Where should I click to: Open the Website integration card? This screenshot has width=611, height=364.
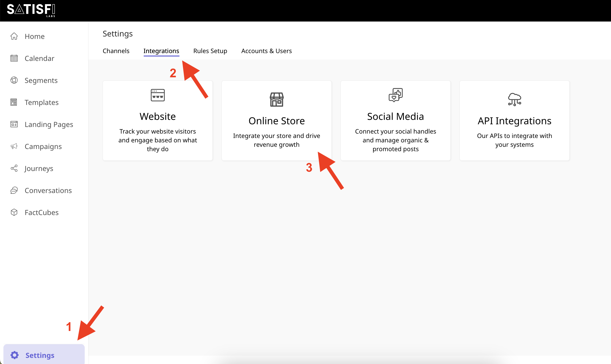(158, 121)
